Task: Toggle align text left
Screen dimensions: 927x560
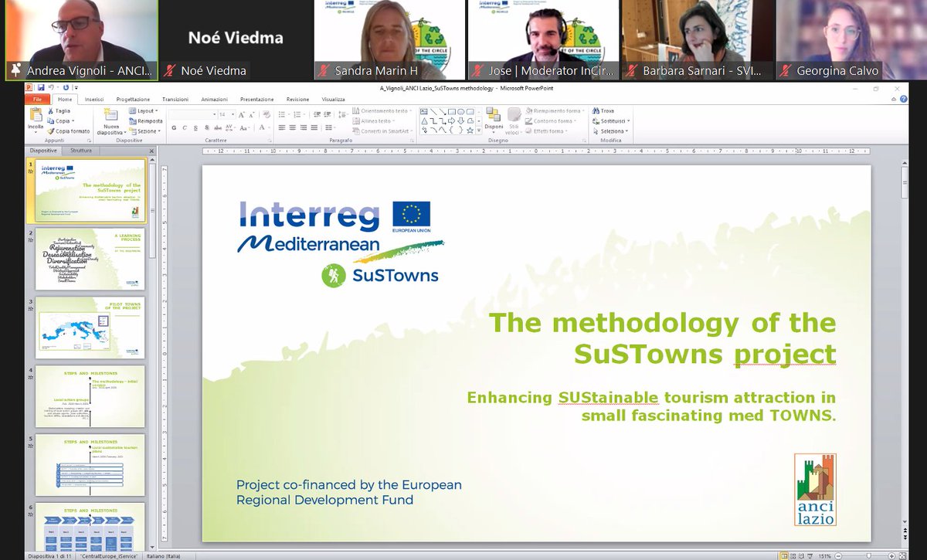Action: 281,127
